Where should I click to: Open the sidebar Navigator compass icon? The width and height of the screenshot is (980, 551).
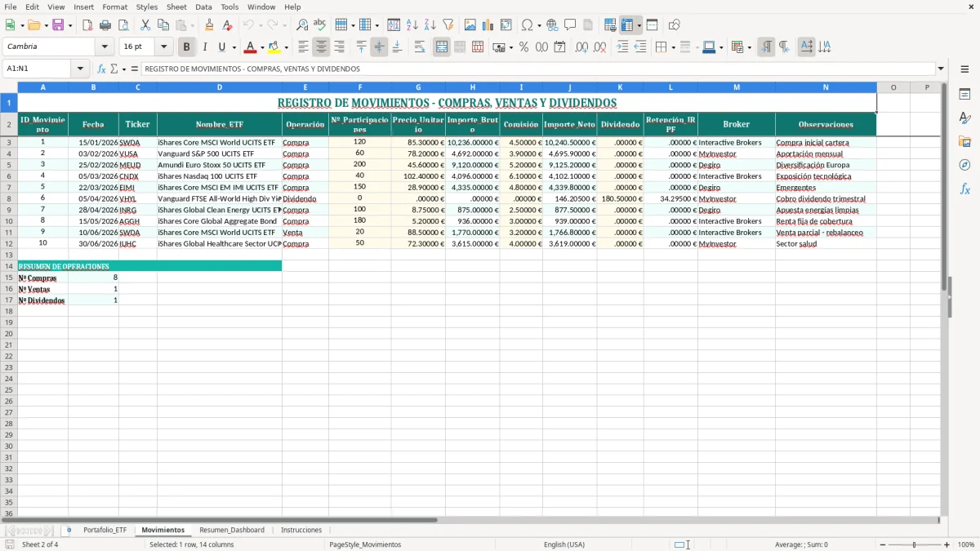pyautogui.click(x=964, y=165)
